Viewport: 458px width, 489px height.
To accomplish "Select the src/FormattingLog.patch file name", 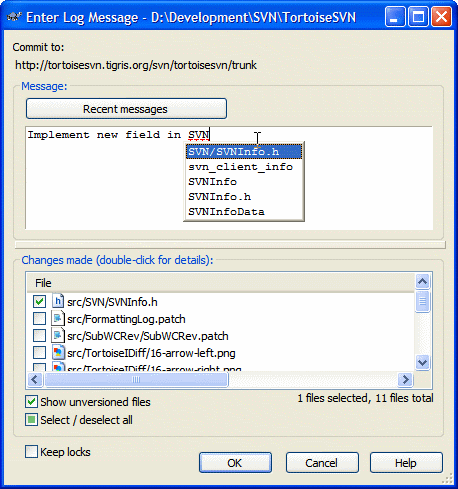I will coord(126,319).
